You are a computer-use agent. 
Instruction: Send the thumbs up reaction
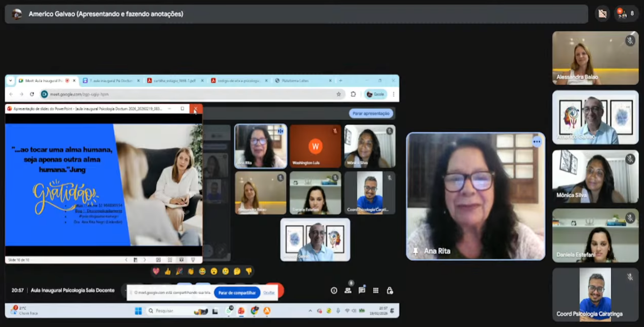pyautogui.click(x=167, y=271)
